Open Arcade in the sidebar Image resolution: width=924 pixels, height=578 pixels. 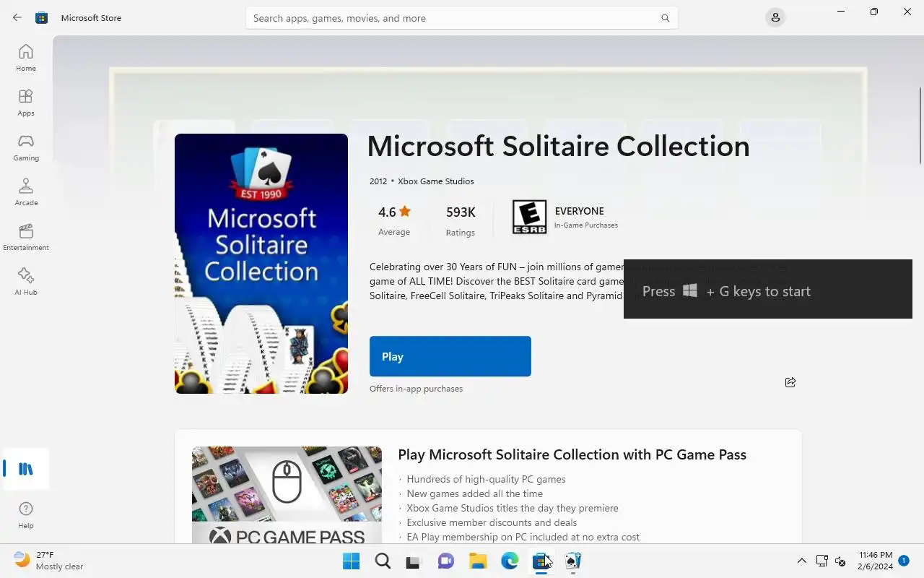coord(26,192)
